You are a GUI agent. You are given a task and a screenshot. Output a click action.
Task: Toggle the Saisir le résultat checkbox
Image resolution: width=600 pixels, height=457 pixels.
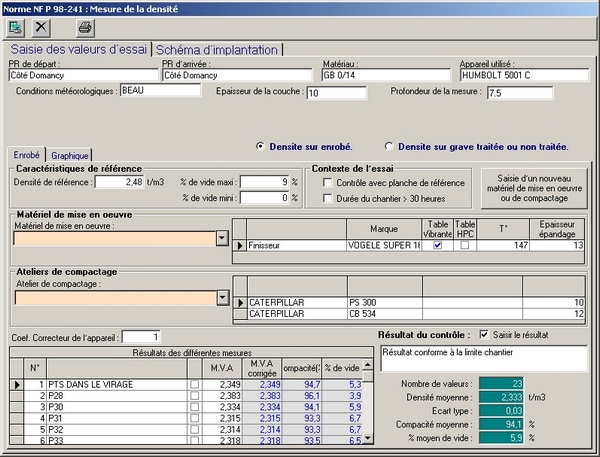pos(486,334)
